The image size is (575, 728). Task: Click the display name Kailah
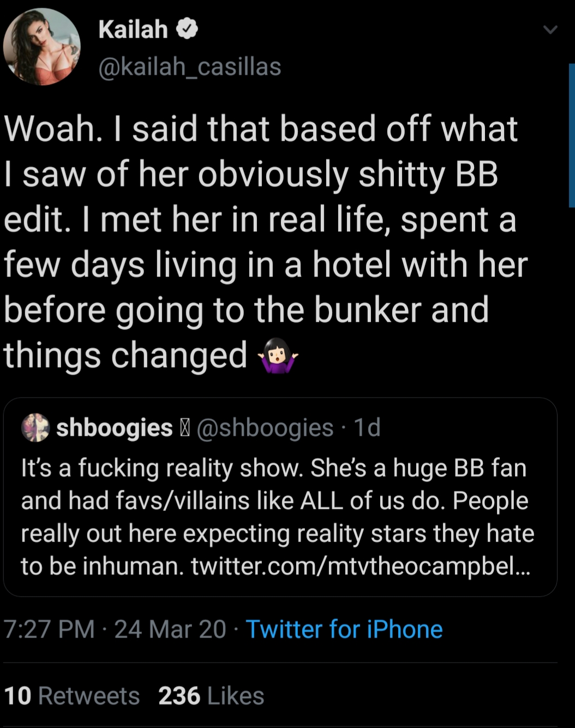pyautogui.click(x=133, y=29)
